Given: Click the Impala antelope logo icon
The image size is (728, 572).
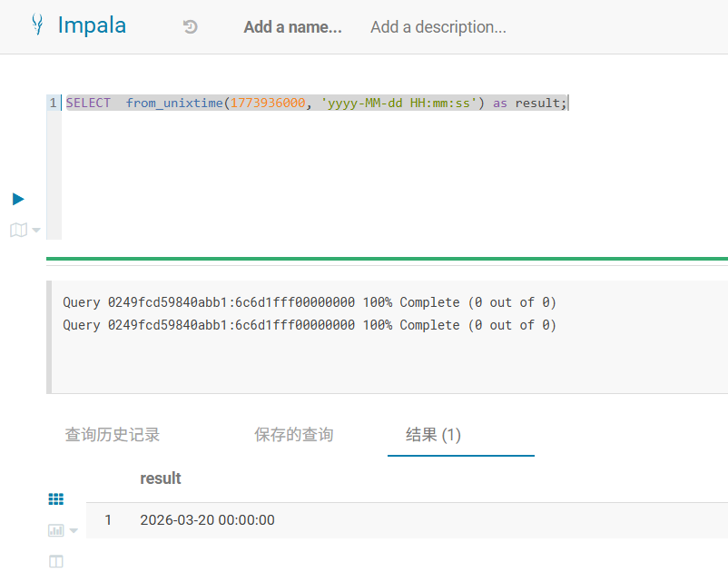Looking at the screenshot, I should (x=37, y=25).
